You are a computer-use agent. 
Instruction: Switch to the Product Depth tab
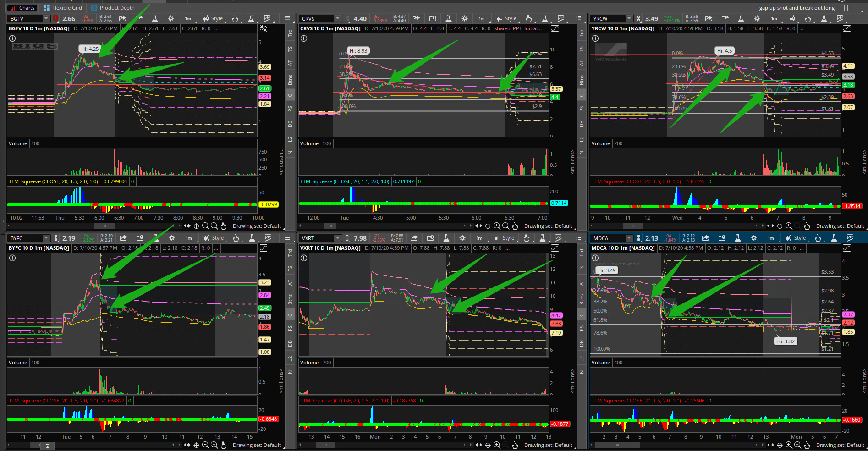coord(113,8)
